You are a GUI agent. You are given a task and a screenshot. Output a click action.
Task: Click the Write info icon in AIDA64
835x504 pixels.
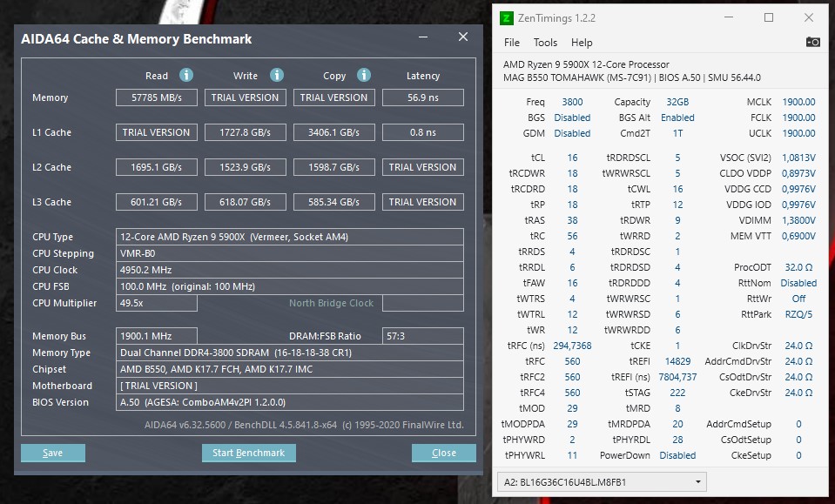point(276,75)
